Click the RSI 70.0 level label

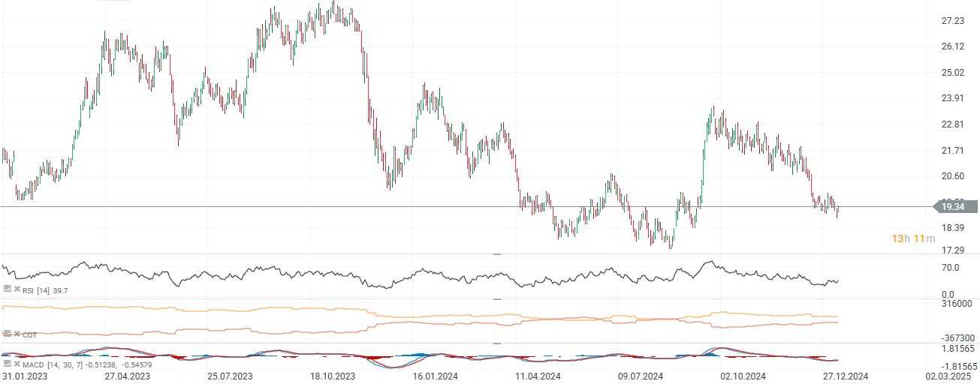951,267
